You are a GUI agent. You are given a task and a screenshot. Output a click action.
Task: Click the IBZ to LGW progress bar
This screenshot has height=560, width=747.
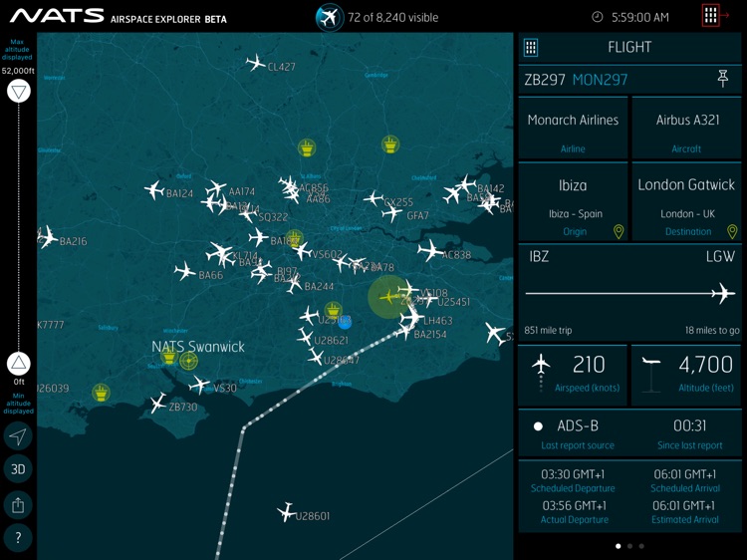pos(629,294)
